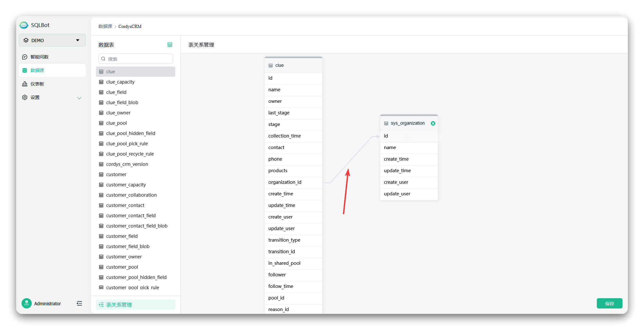Select the customer table in the list
The width and height of the screenshot is (644, 330).
116,174
